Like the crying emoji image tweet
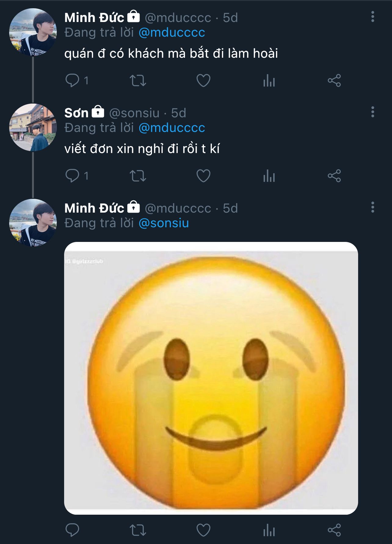The height and width of the screenshot is (544, 392). point(203,530)
